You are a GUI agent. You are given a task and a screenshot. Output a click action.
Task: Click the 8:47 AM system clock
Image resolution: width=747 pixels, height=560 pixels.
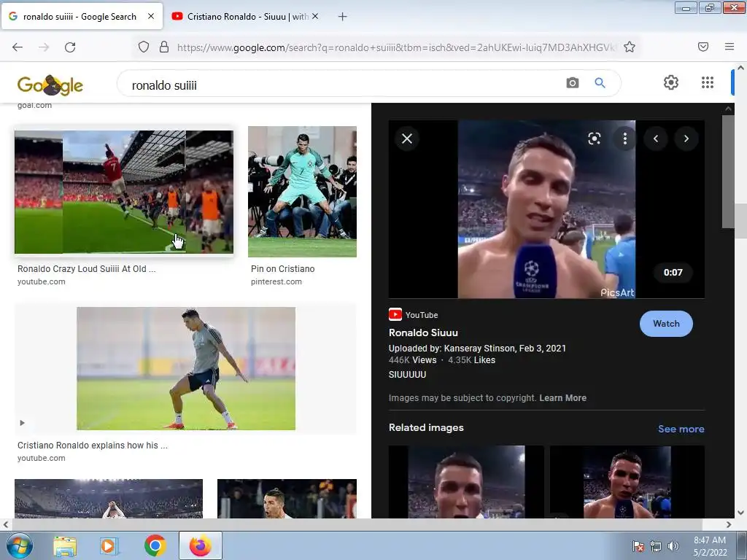coord(709,540)
